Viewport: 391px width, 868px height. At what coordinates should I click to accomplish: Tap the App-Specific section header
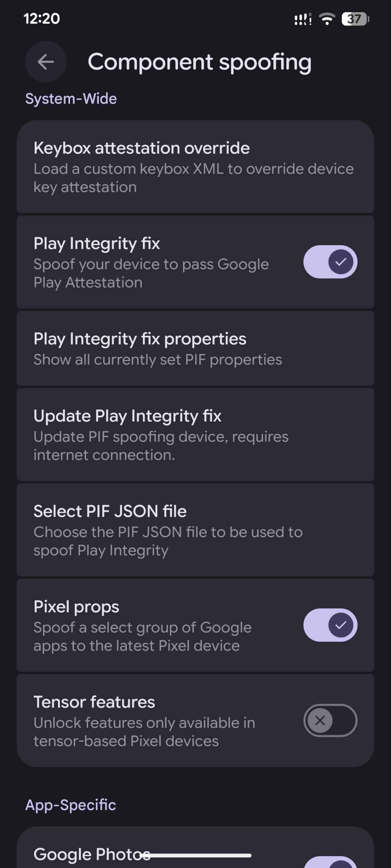pos(71,805)
